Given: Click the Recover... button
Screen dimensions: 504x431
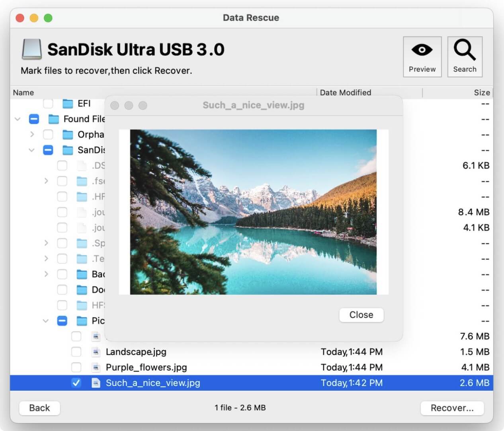Looking at the screenshot, I should (x=452, y=408).
